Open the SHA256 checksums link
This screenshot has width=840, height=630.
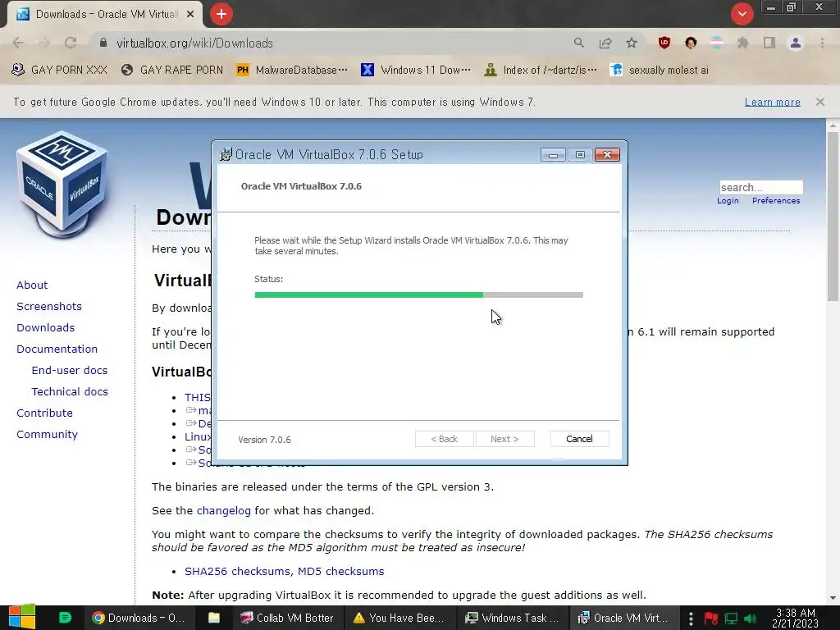239,571
